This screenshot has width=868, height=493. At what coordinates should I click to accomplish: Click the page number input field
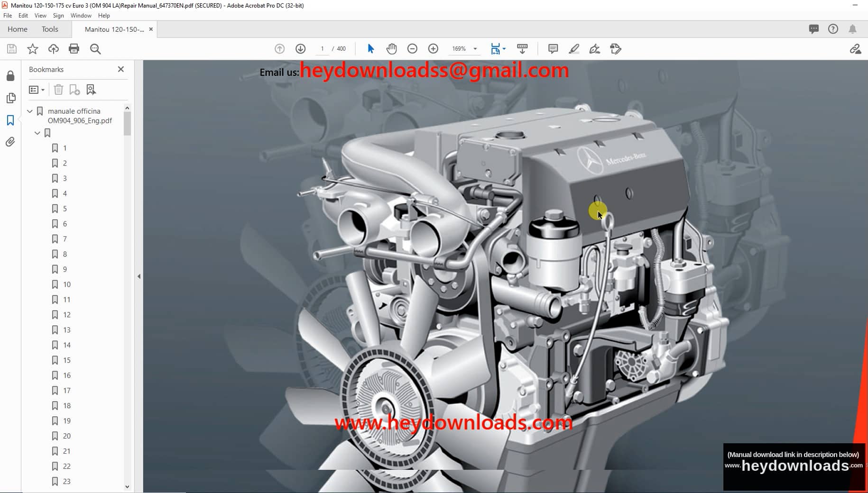pyautogui.click(x=323, y=48)
